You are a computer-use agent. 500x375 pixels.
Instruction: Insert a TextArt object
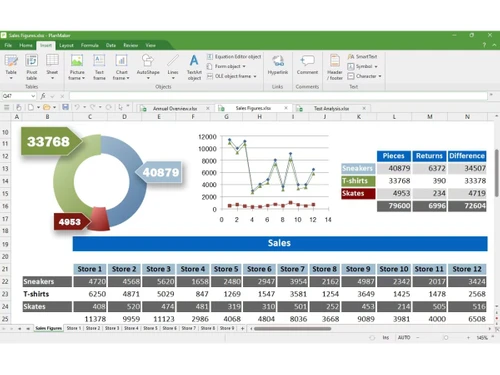coord(194,68)
